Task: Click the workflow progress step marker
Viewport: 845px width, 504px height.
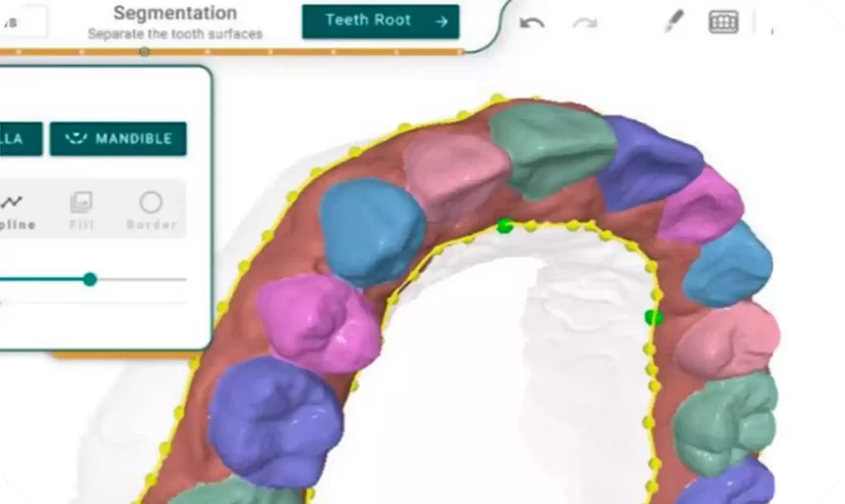Action: pyautogui.click(x=144, y=52)
